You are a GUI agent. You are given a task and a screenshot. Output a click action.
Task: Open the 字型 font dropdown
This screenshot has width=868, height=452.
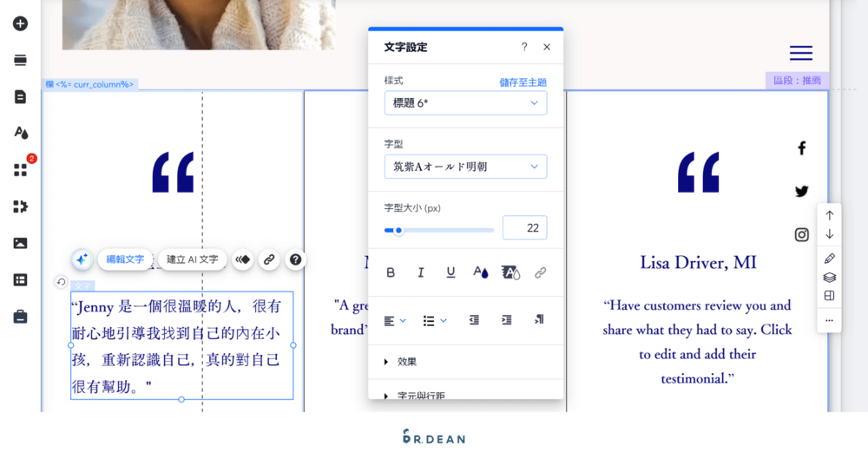465,167
